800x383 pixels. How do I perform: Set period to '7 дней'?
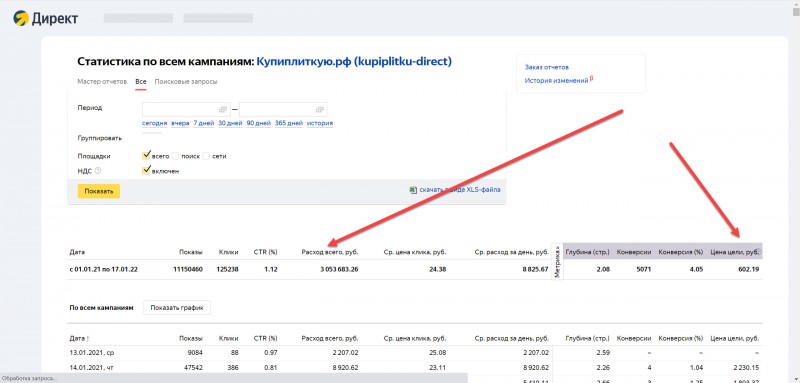point(204,123)
